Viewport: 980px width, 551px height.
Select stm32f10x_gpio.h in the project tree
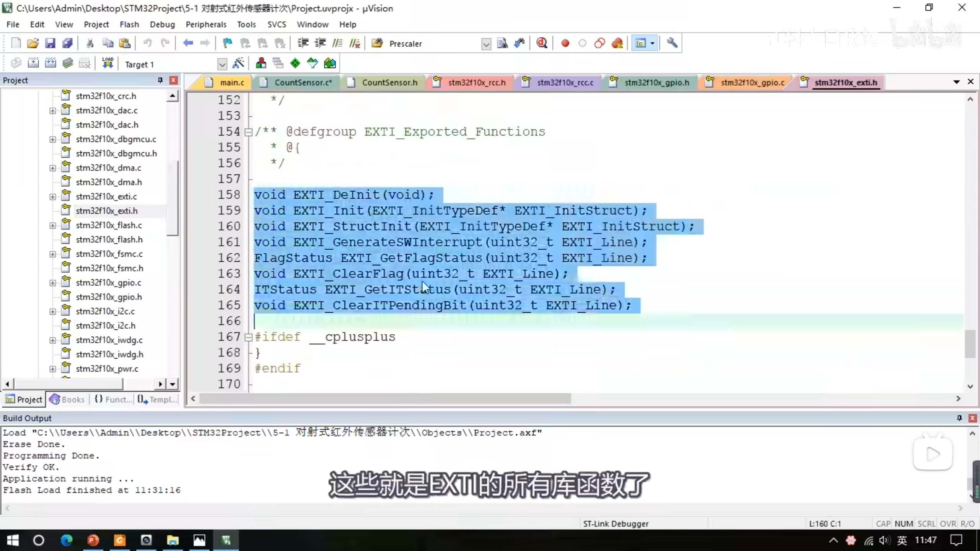click(109, 297)
